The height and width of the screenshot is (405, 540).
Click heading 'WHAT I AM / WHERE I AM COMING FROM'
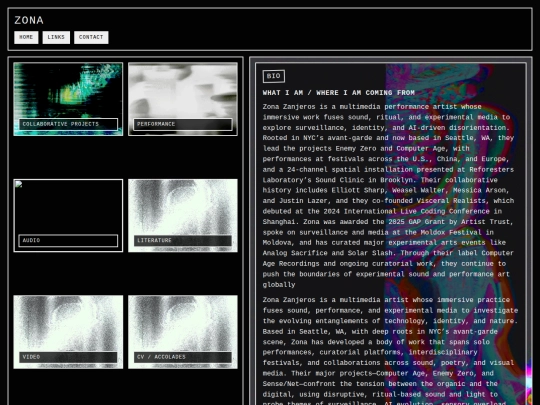339,93
